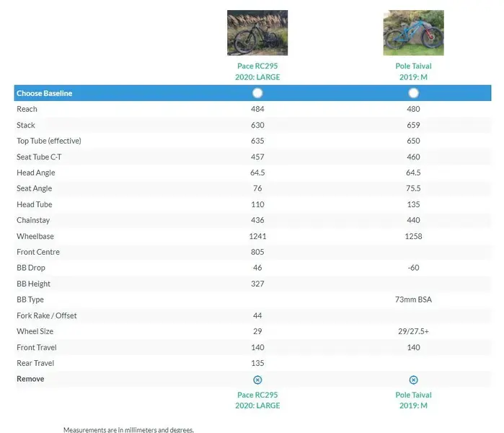Select Pace rear travel value 135
Image resolution: width=504 pixels, height=433 pixels.
pyautogui.click(x=257, y=363)
